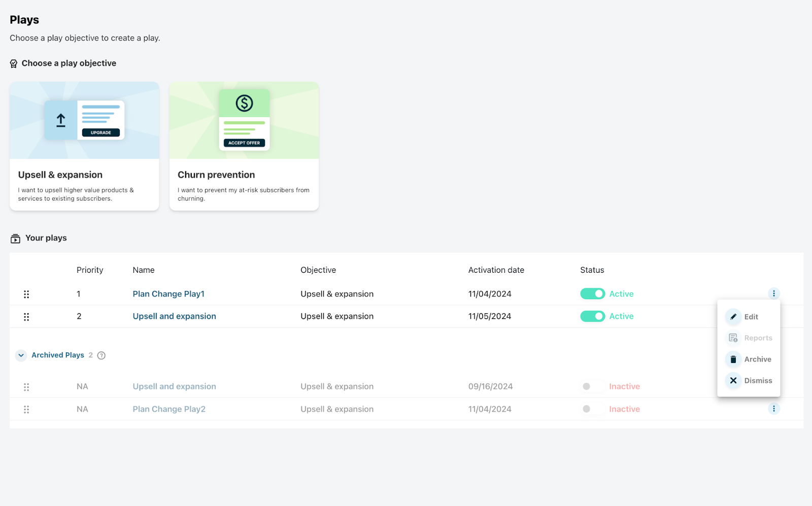Click the Archived Plays section label

click(x=58, y=355)
